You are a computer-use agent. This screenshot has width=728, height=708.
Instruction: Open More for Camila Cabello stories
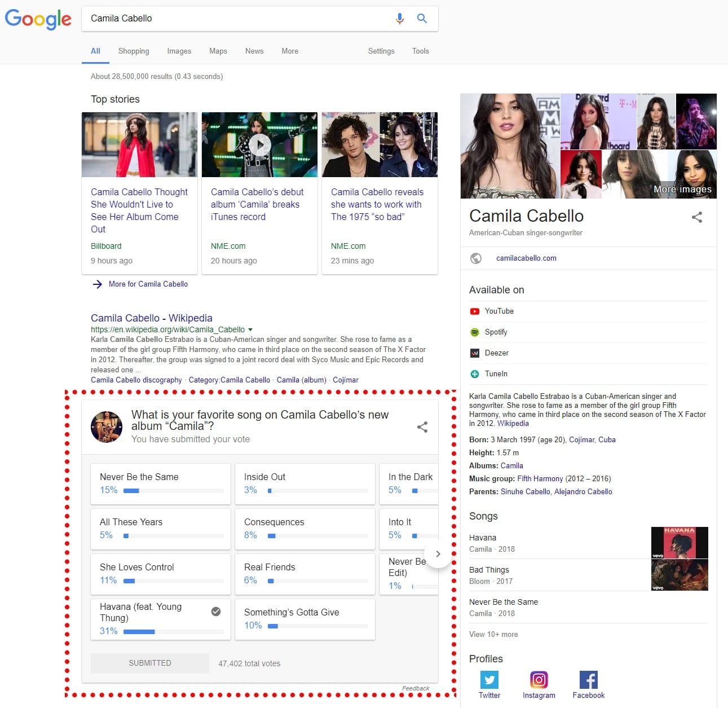[148, 284]
